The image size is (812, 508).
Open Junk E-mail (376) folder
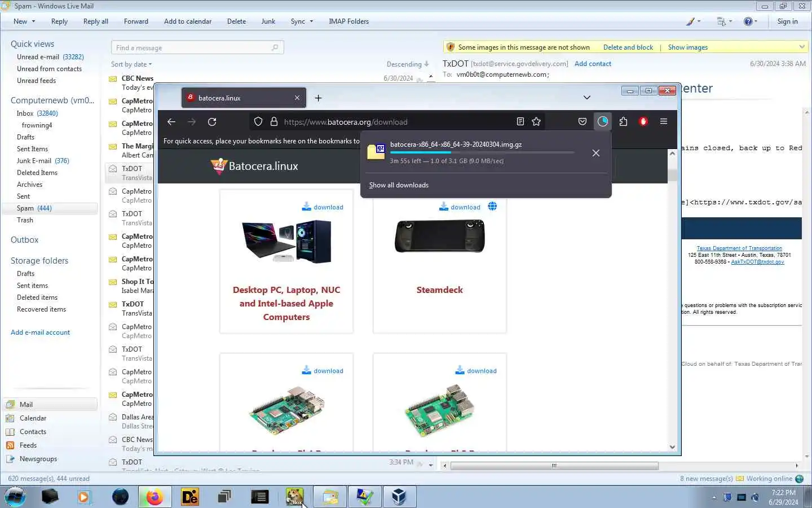point(43,161)
